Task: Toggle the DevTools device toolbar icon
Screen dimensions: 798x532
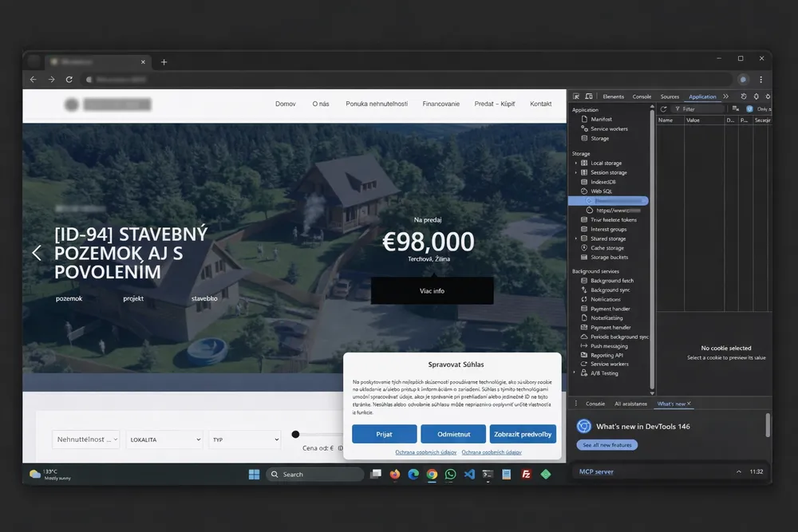Action: pos(589,97)
